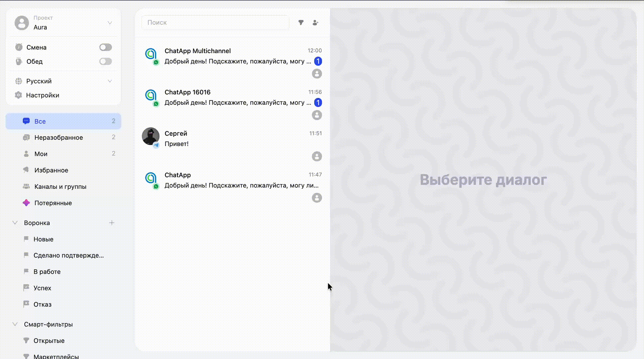
Task: Open the Неразобранное folder
Action: tap(58, 137)
